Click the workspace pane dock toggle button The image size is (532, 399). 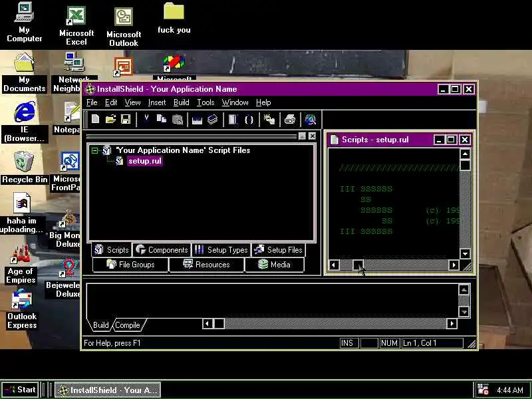pos(303,136)
